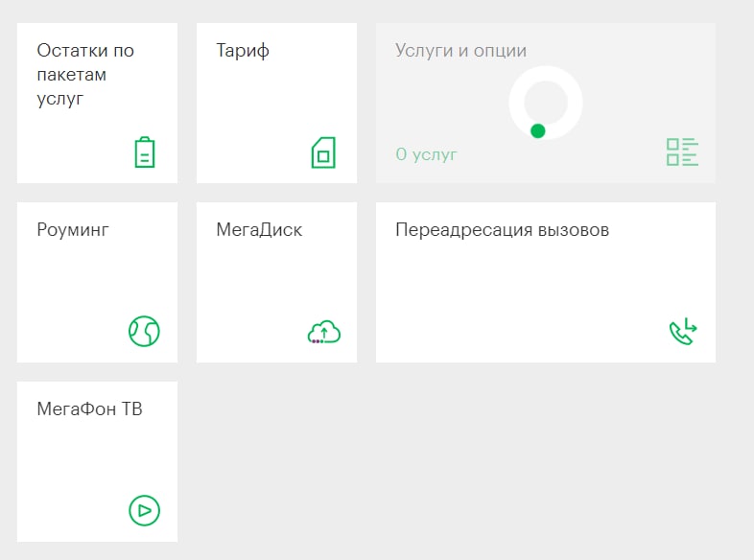Open the Остатки по пакетам услуг title
The image size is (754, 560).
click(85, 75)
